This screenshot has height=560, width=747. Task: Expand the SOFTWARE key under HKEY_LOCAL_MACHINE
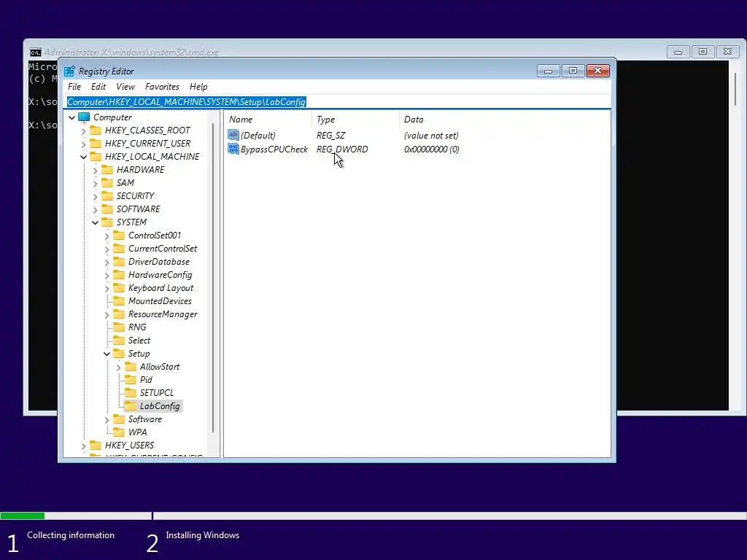point(95,209)
